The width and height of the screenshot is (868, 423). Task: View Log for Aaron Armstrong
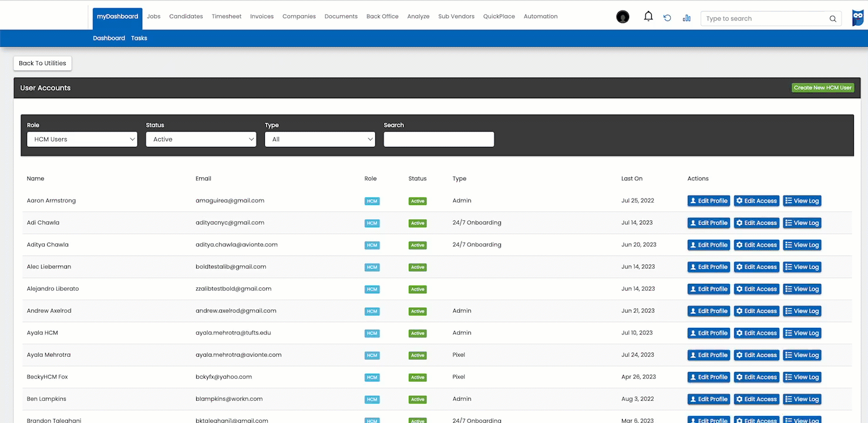(x=802, y=201)
